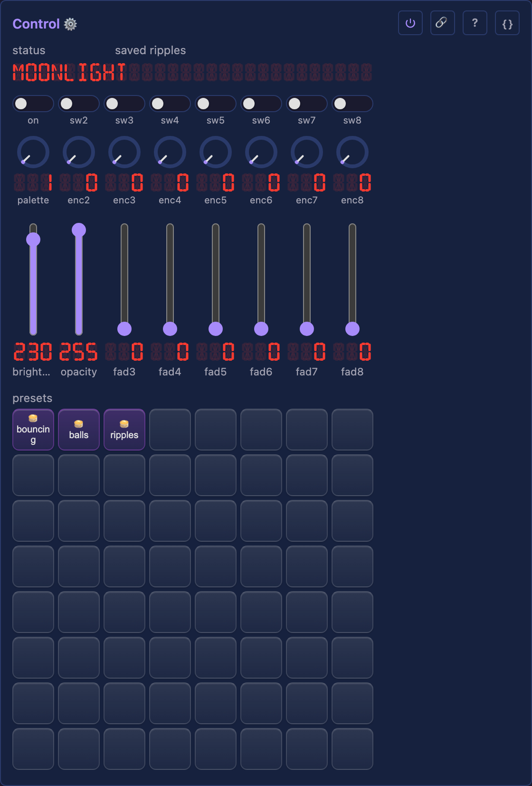Screen dimensions: 532x786
Task: Click the fad7 fader handle
Action: (x=307, y=329)
